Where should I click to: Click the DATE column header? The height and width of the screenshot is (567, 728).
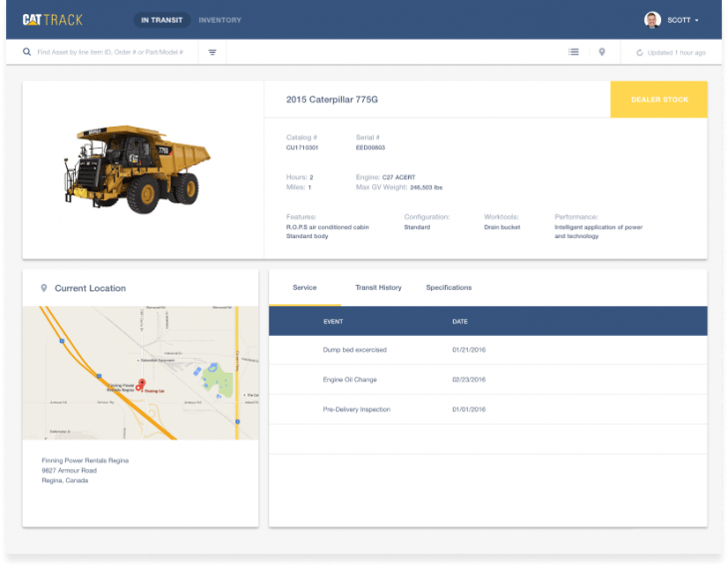(x=460, y=321)
